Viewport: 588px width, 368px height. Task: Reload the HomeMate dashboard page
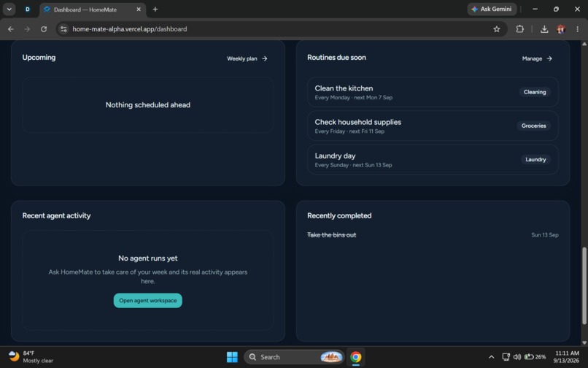[x=44, y=29]
